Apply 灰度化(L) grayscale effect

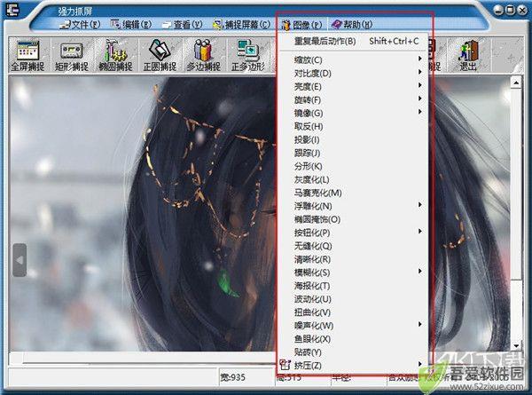(x=353, y=179)
